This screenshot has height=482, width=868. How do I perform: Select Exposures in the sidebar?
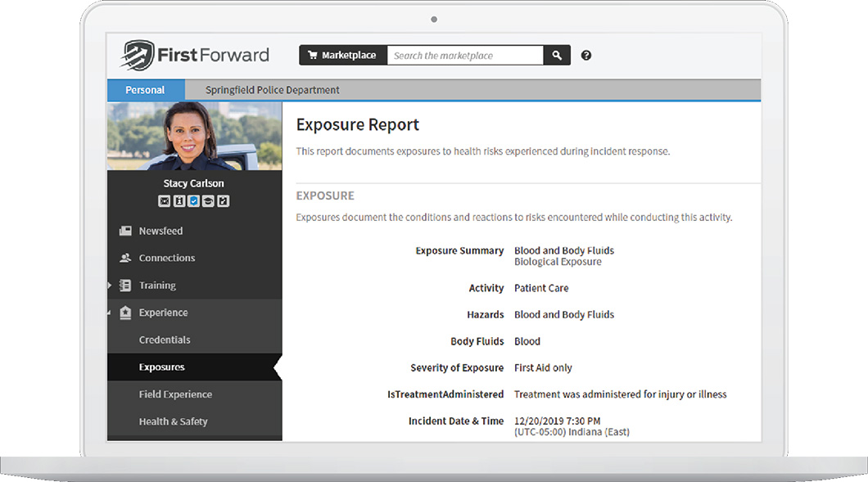(162, 367)
